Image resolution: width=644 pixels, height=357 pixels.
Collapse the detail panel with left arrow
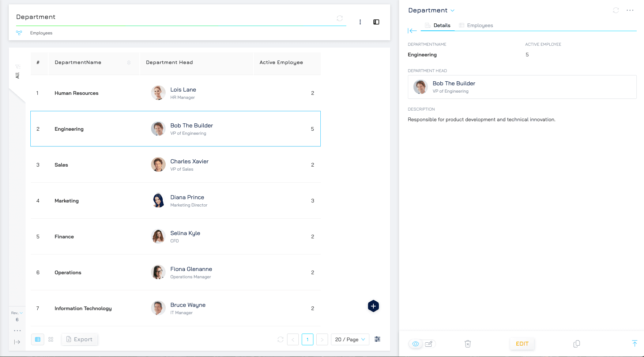pos(412,31)
